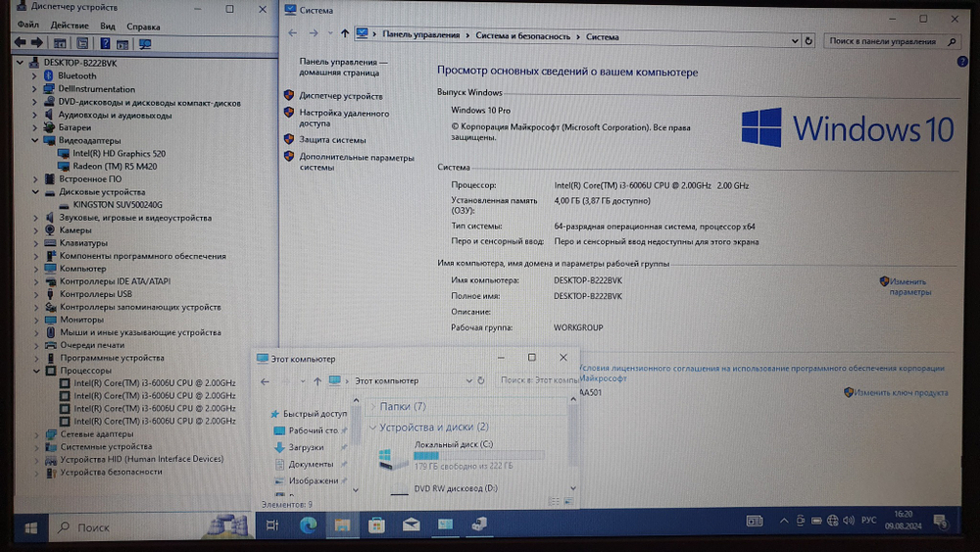Open the Действие menu in Device Manager
The width and height of the screenshot is (980, 552).
point(70,25)
